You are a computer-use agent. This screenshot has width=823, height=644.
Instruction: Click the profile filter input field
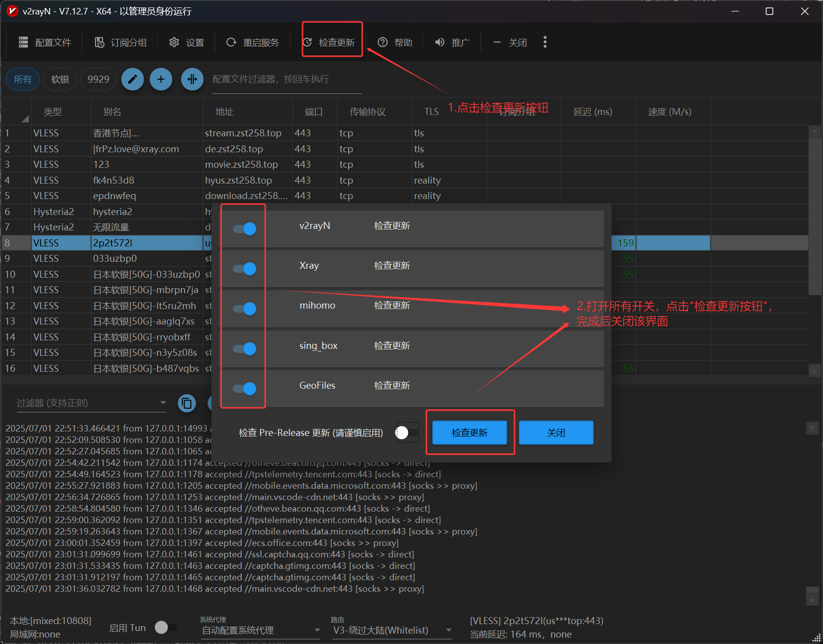[287, 80]
